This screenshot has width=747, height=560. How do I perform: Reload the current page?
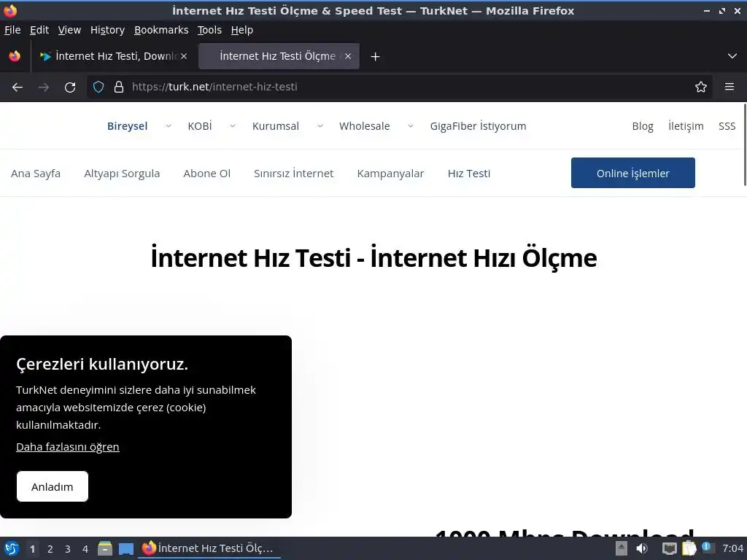[x=70, y=87]
